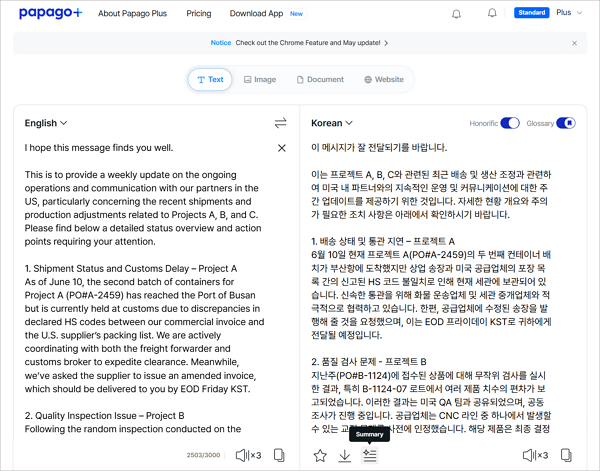Clear the English source text

point(281,148)
